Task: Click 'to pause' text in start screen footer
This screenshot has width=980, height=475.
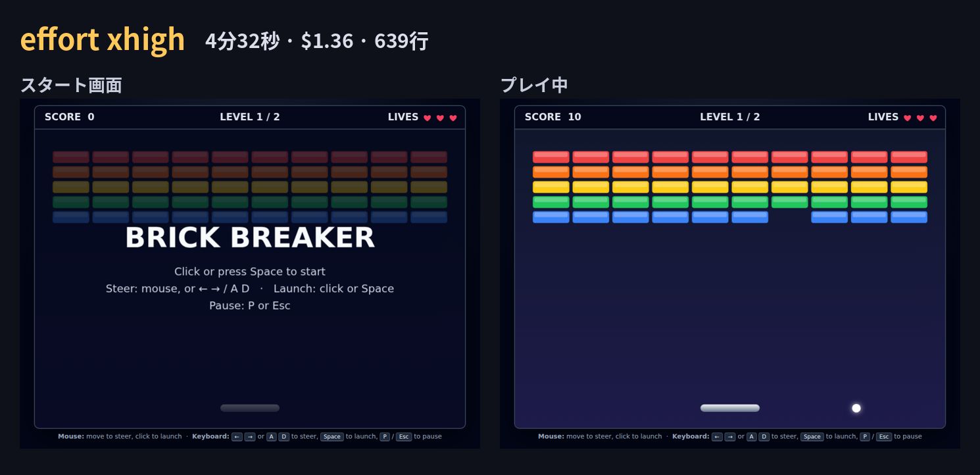Action: click(428, 437)
